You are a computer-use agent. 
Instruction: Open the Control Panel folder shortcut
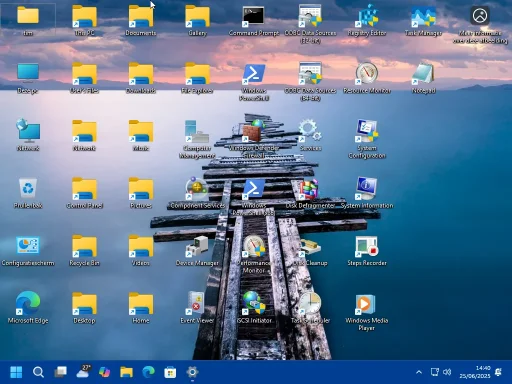coord(84,193)
